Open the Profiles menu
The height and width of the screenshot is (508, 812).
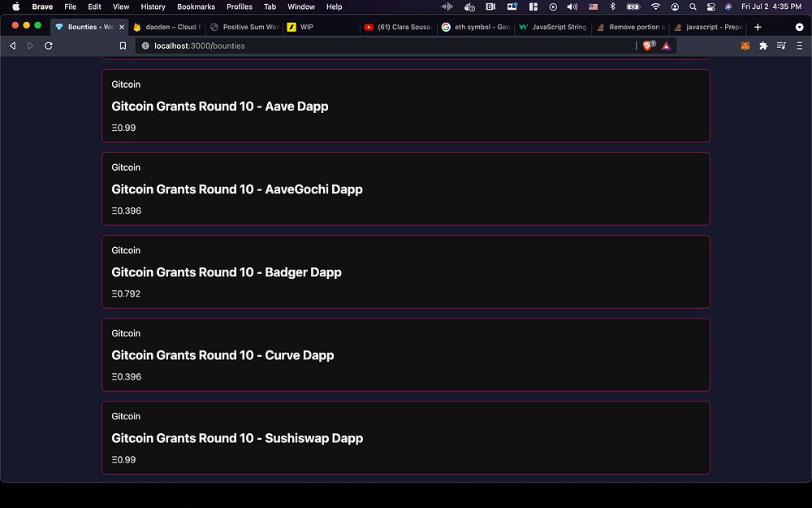[240, 7]
